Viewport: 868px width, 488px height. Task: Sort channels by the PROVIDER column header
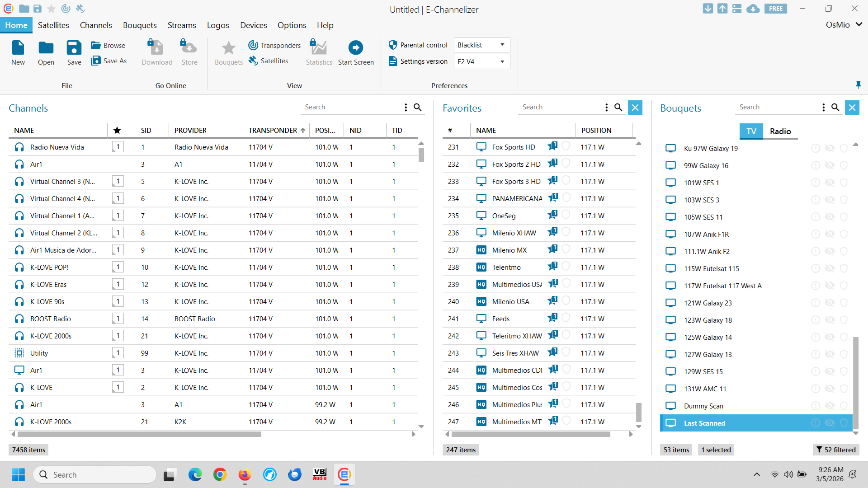coord(206,130)
